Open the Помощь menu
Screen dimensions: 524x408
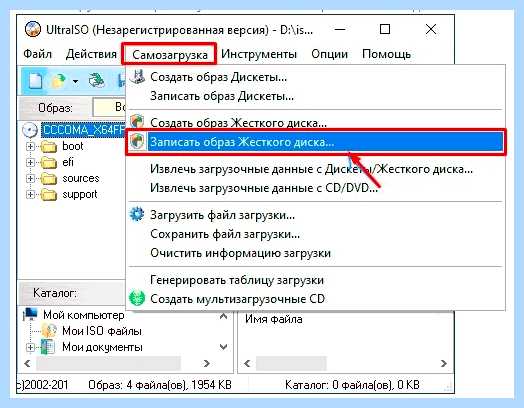tap(387, 54)
